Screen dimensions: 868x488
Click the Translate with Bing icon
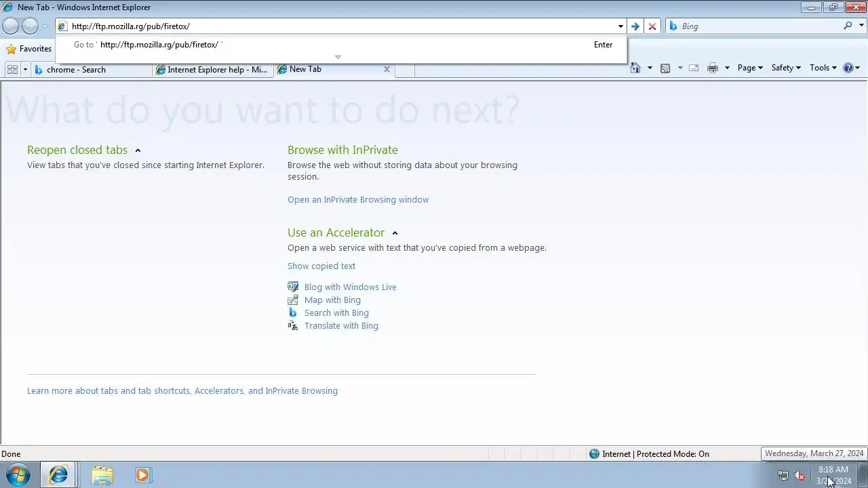(x=293, y=325)
